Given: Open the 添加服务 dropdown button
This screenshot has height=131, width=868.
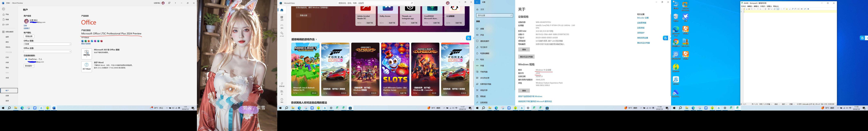Looking at the screenshot, I should [29, 66].
